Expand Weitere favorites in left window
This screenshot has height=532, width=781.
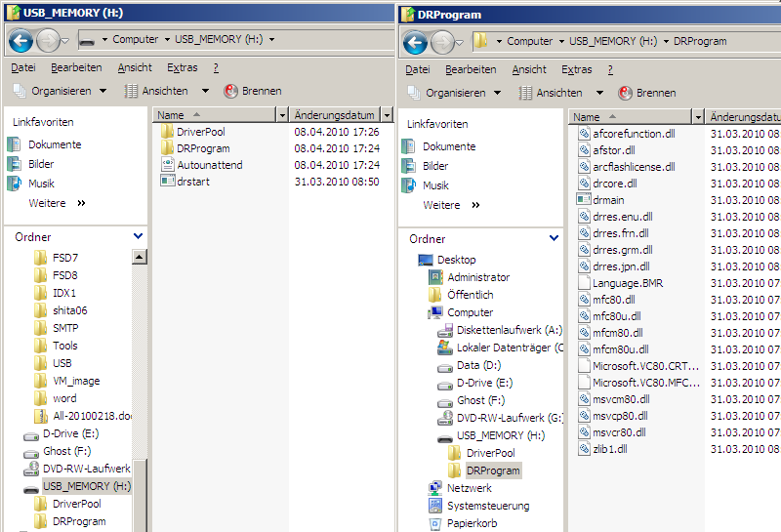(57, 203)
